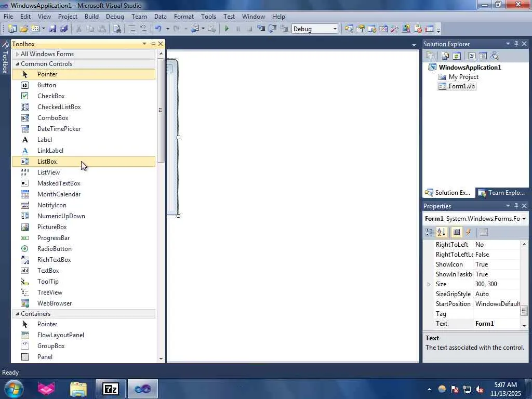Open 7-Zip from the taskbar
This screenshot has width=532, height=399.
pyautogui.click(x=111, y=389)
